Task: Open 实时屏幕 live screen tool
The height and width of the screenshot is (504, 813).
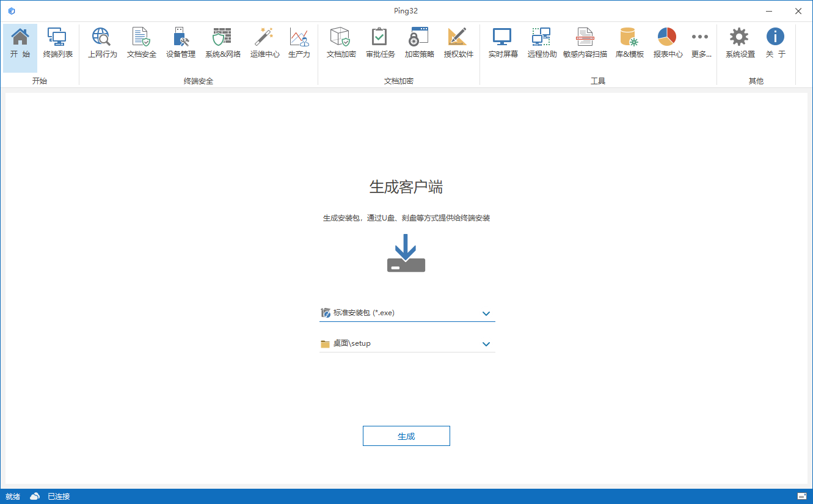Action: click(503, 43)
